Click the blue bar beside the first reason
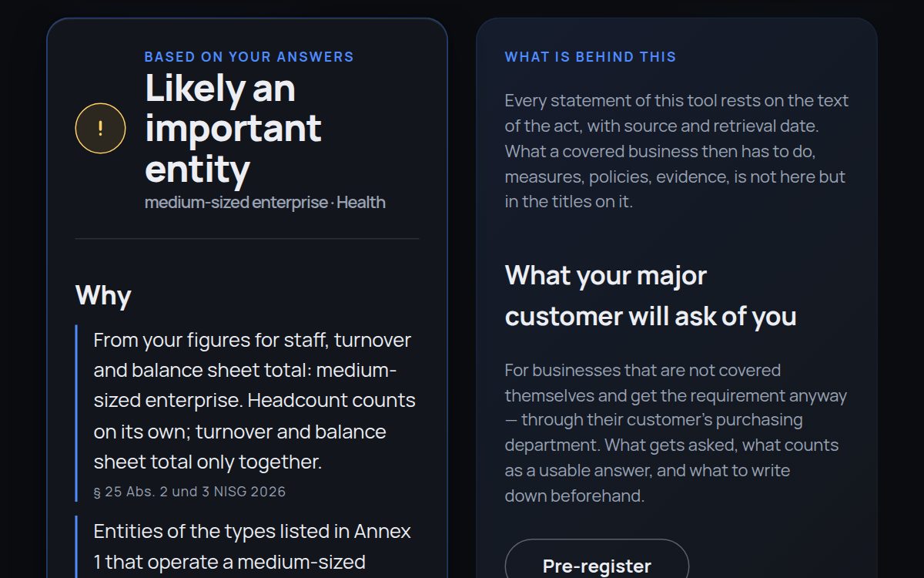 tap(77, 413)
